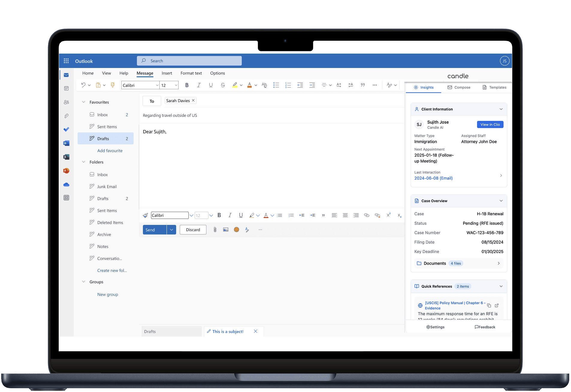This screenshot has width=571, height=392.
Task: Open Candle Settings
Action: 435,327
